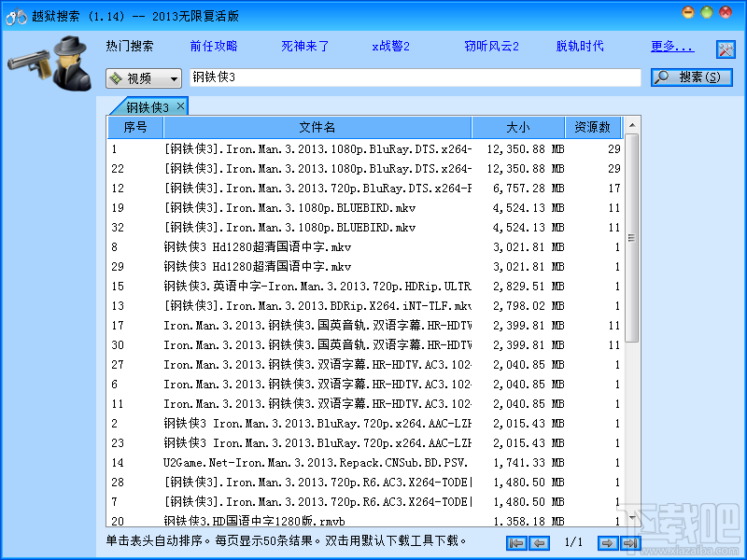
Task: Select row 11 双语字幕 HR-HDTV.AC3 file
Action: [x=366, y=404]
